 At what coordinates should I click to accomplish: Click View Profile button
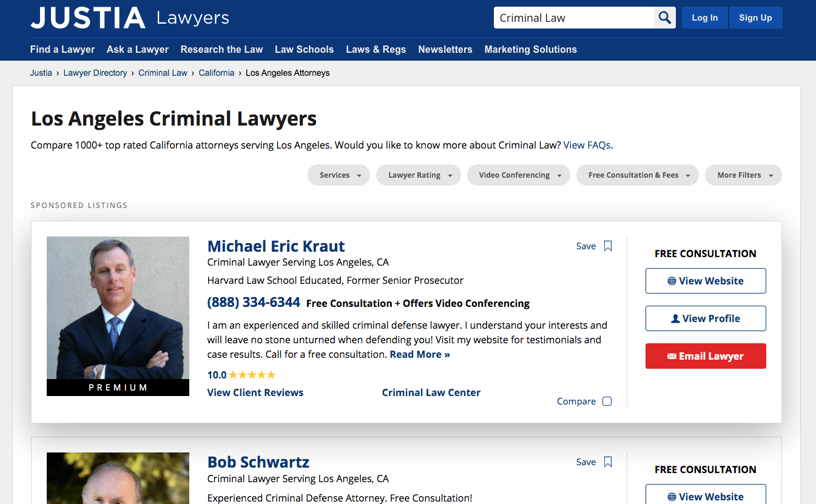point(706,318)
